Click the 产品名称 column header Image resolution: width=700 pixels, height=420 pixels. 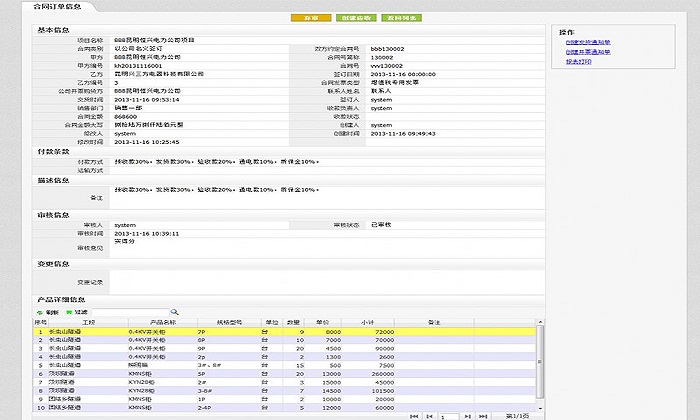click(x=163, y=322)
